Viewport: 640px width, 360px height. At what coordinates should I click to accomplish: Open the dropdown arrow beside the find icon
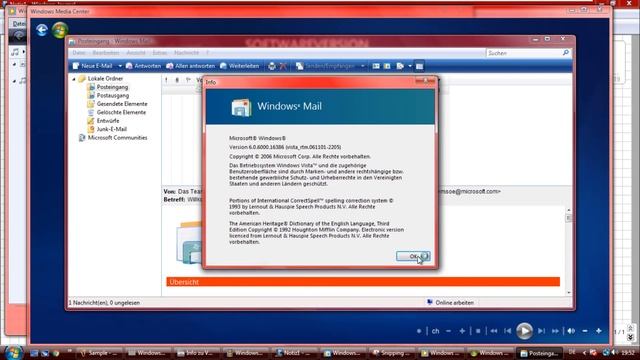[x=410, y=66]
